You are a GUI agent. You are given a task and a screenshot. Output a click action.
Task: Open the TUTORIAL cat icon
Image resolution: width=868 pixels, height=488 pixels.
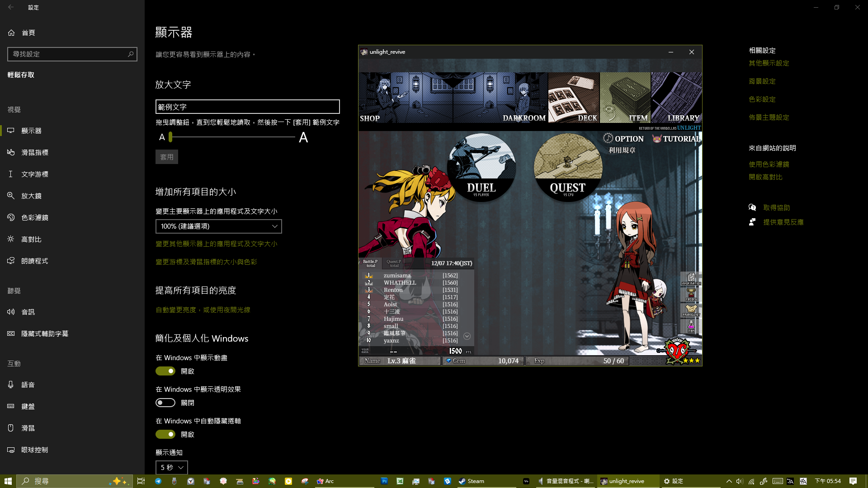click(656, 139)
